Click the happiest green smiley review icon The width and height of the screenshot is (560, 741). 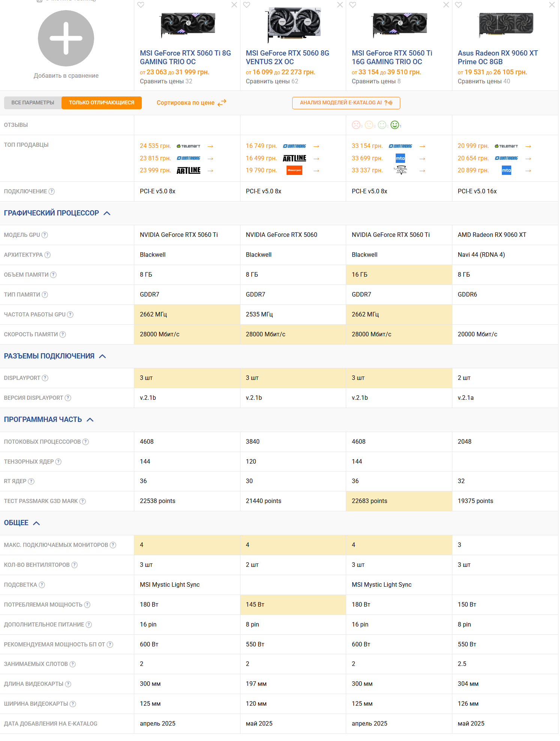coord(395,125)
